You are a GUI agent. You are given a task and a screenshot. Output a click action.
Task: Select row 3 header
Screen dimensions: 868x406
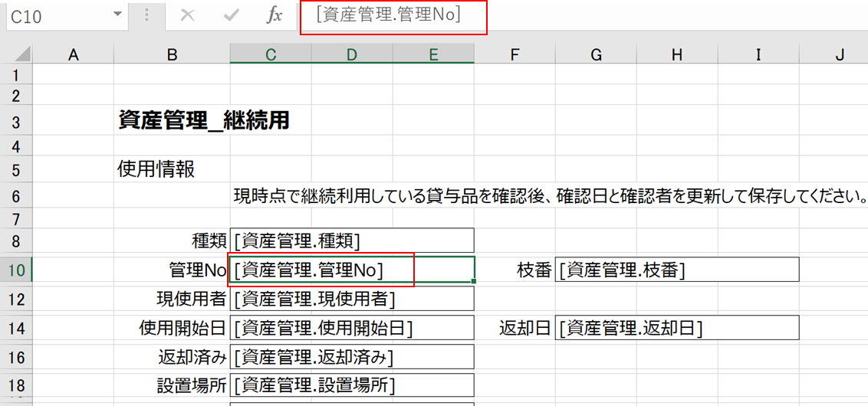pyautogui.click(x=16, y=121)
